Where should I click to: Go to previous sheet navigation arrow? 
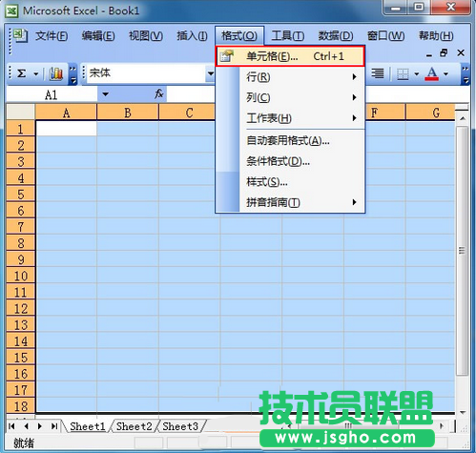(27, 426)
